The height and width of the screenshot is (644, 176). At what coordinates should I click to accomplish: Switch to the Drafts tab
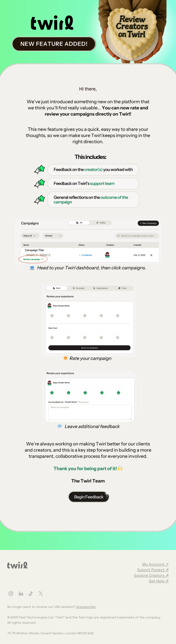point(101,223)
